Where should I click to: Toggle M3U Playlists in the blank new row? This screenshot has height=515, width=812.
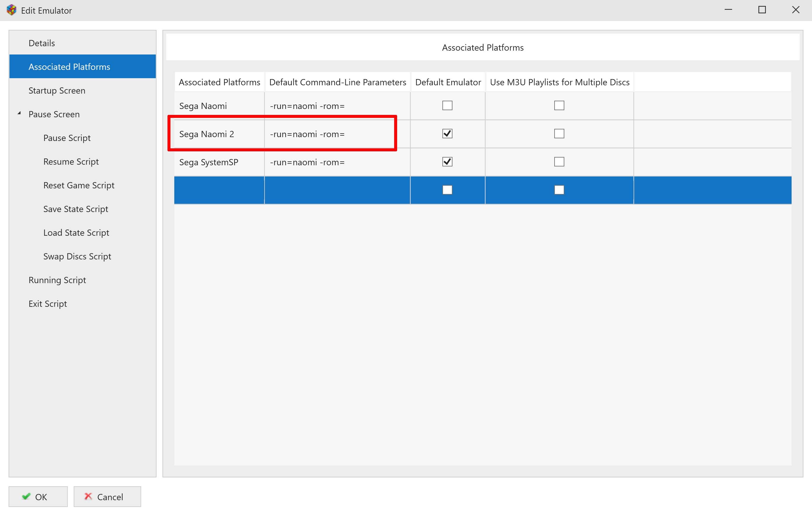(559, 190)
